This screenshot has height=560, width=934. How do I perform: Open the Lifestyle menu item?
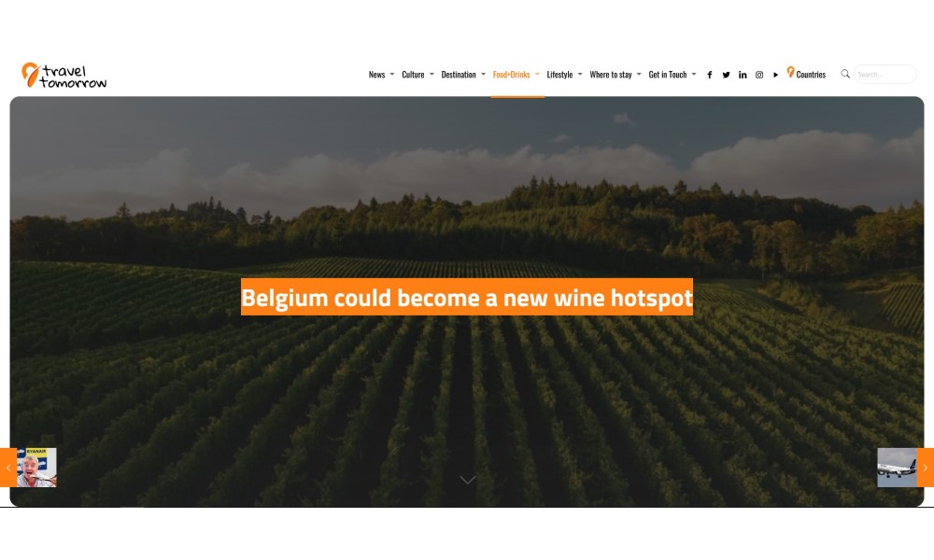pyautogui.click(x=559, y=75)
